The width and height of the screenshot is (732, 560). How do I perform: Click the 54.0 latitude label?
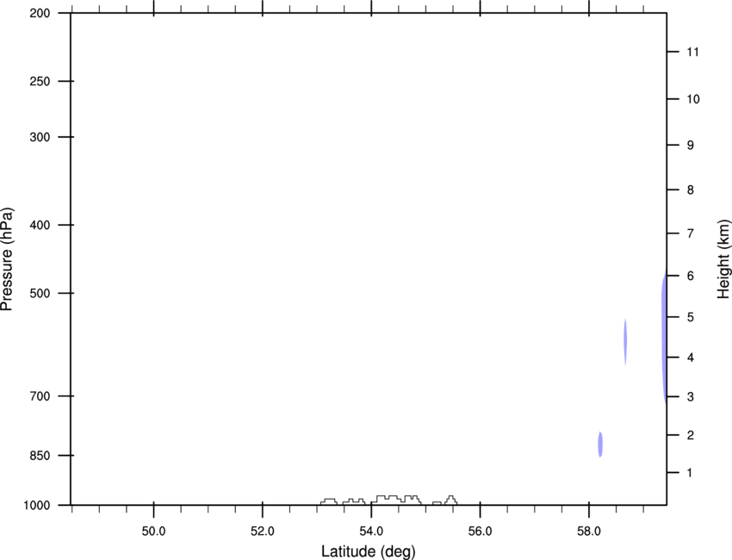372,532
